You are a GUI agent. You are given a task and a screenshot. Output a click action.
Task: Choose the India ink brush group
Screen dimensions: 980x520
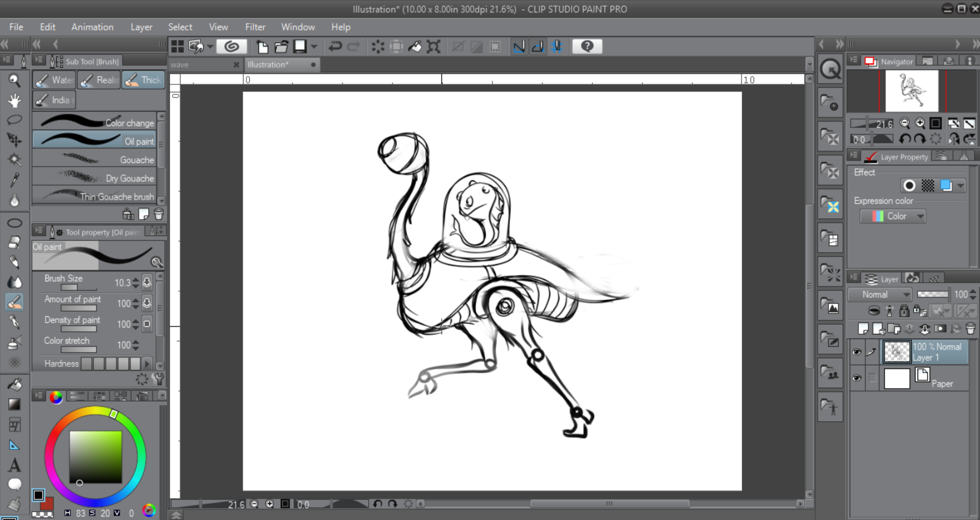tap(54, 100)
